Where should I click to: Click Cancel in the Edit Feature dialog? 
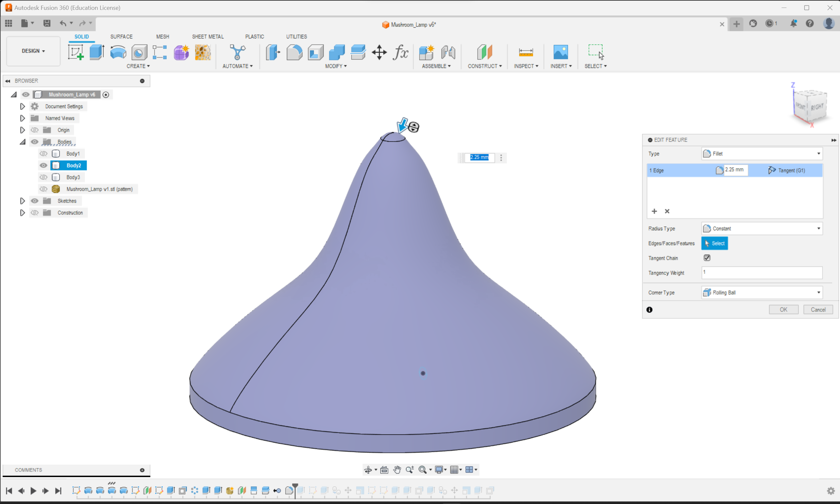pos(818,309)
